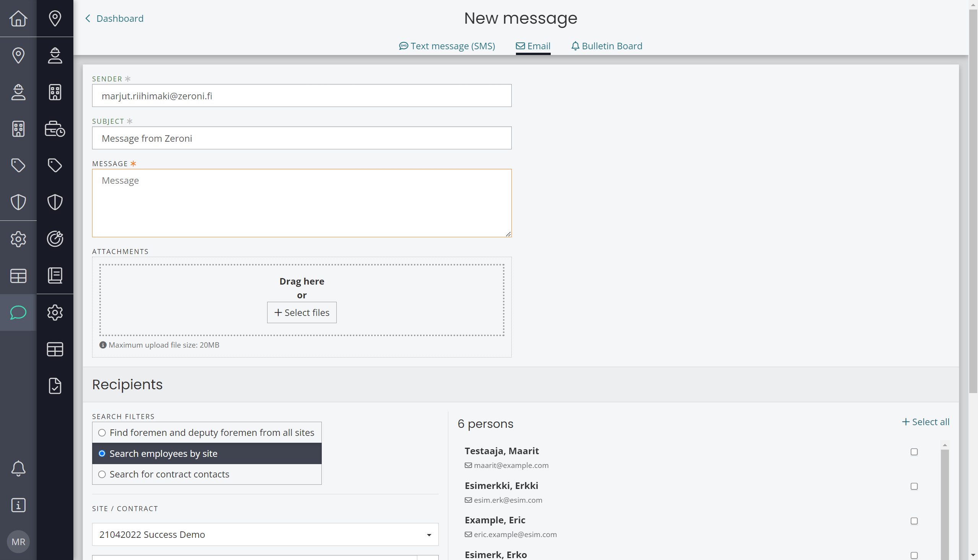Click Select all persons link
This screenshot has height=560, width=978.
click(926, 422)
